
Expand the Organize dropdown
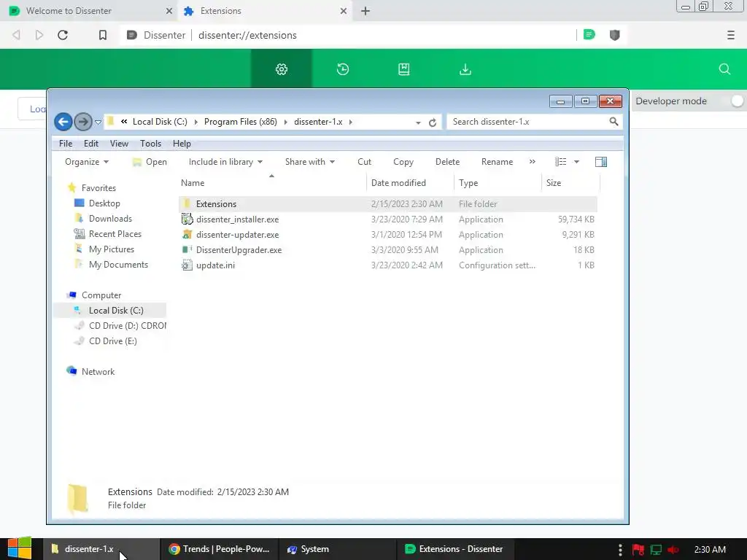pyautogui.click(x=87, y=162)
